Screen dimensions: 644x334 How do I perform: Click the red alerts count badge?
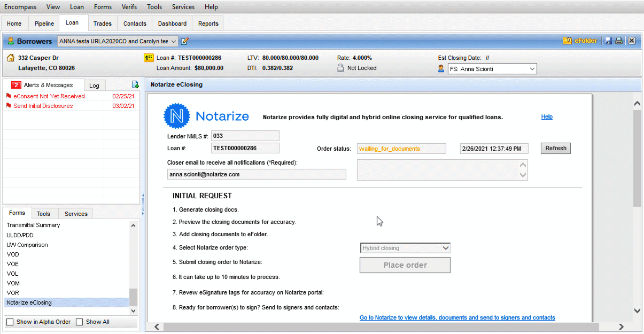(x=16, y=85)
